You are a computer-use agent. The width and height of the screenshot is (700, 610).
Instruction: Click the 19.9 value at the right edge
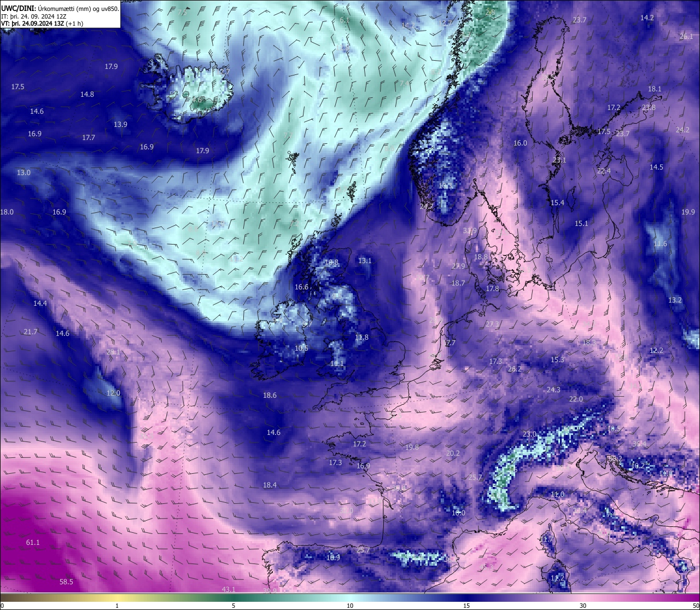click(688, 212)
